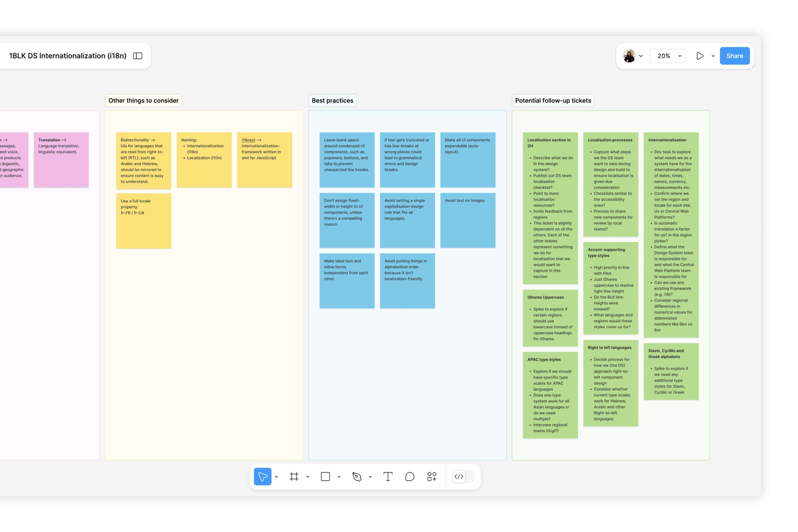
Task: Select 'Avoid putting things in alphabetical order' sticky
Action: (407, 281)
